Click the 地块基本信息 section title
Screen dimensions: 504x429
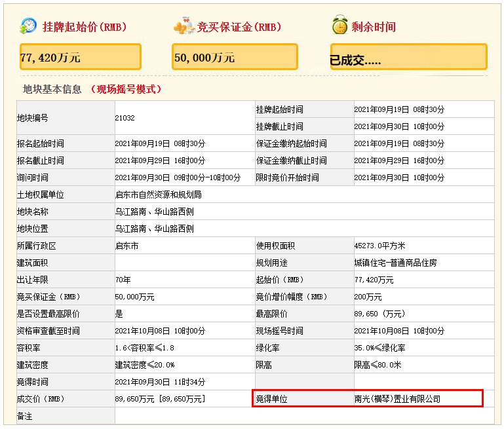(52, 89)
